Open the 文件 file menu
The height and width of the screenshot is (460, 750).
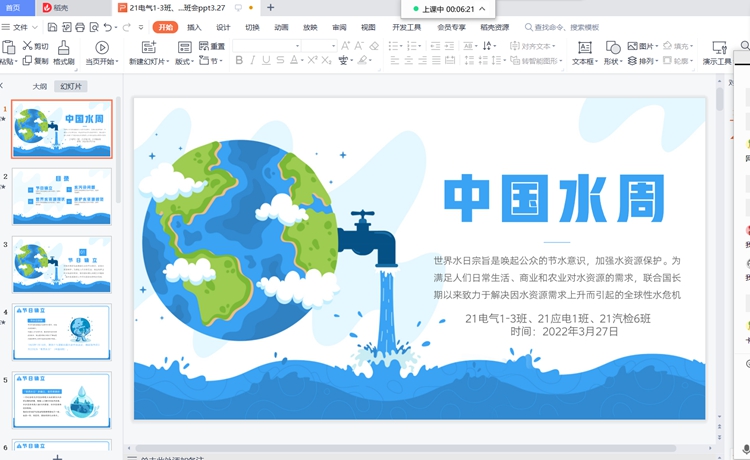(20, 27)
